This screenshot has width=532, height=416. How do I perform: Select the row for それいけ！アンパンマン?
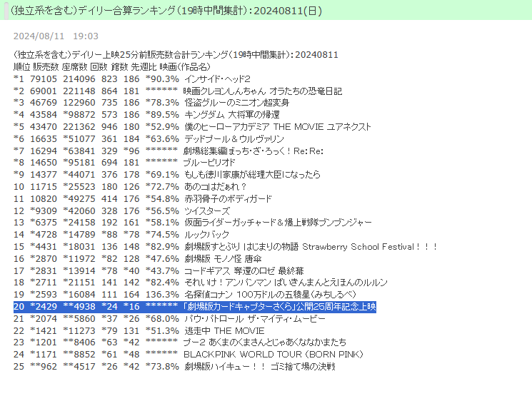pyautogui.click(x=201, y=283)
